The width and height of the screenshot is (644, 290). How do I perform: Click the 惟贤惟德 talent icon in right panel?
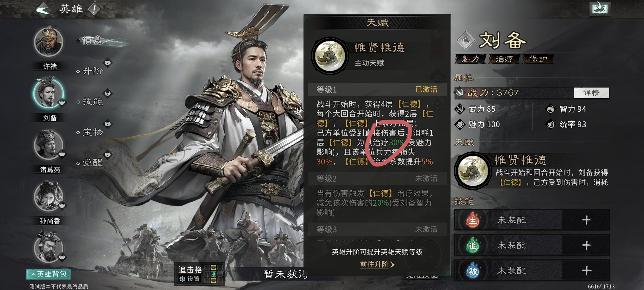click(473, 171)
